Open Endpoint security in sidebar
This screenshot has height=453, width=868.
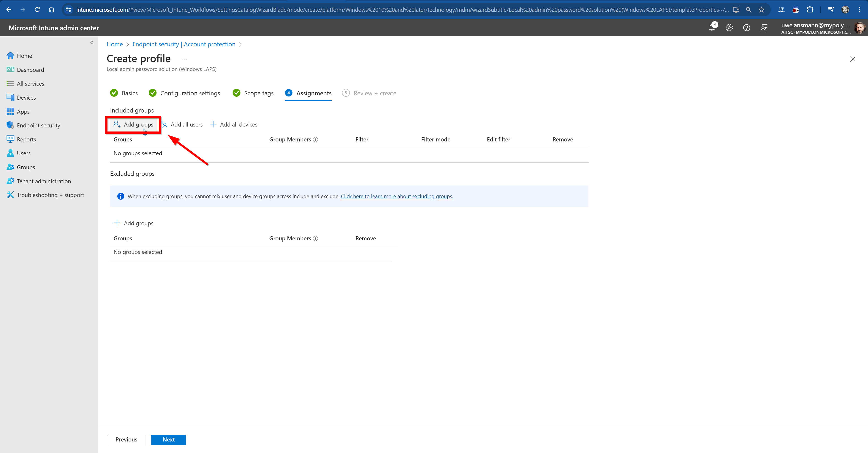pyautogui.click(x=38, y=125)
